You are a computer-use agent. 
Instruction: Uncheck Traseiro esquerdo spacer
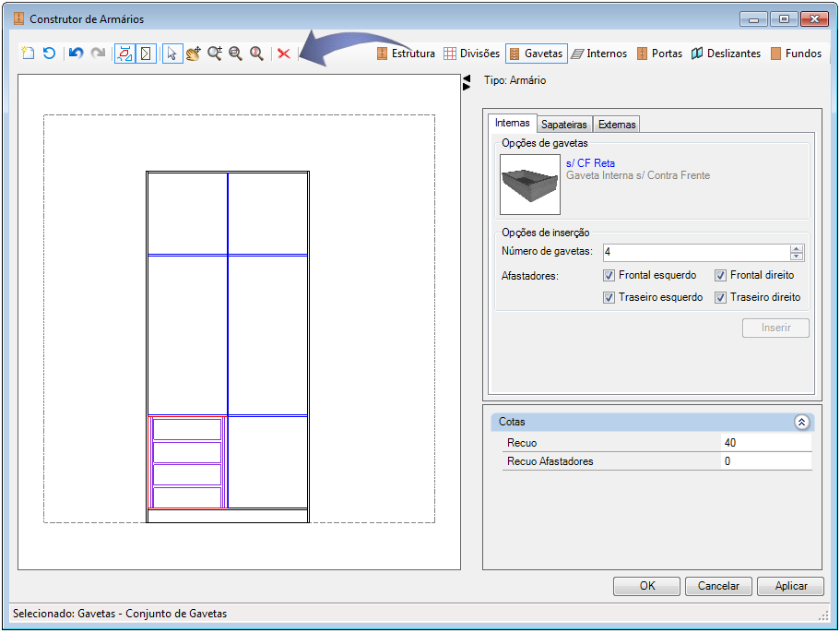609,297
